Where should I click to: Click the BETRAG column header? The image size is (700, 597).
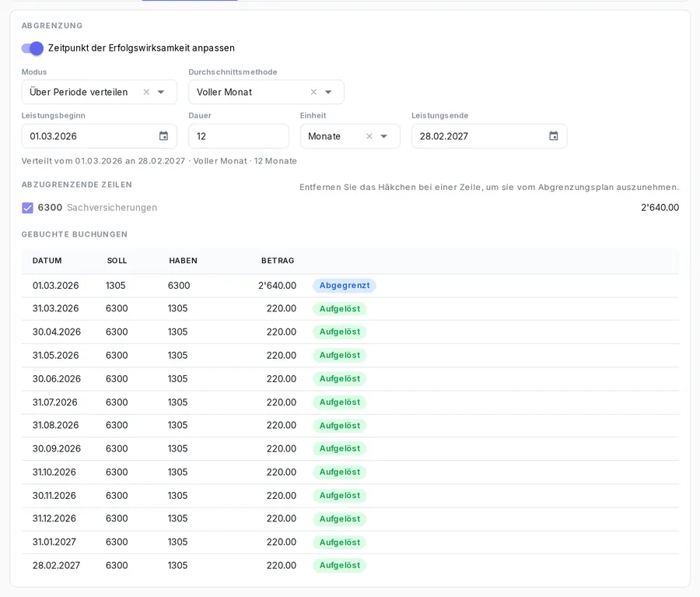(x=278, y=261)
